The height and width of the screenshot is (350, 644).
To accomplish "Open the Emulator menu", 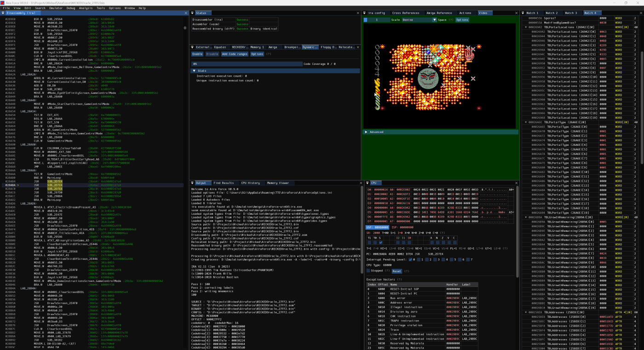I will click(56, 8).
